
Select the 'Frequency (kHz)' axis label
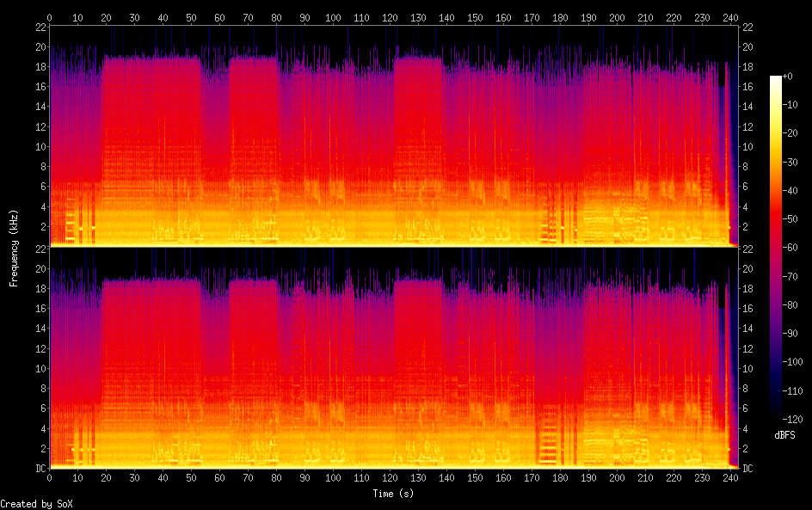[14, 248]
